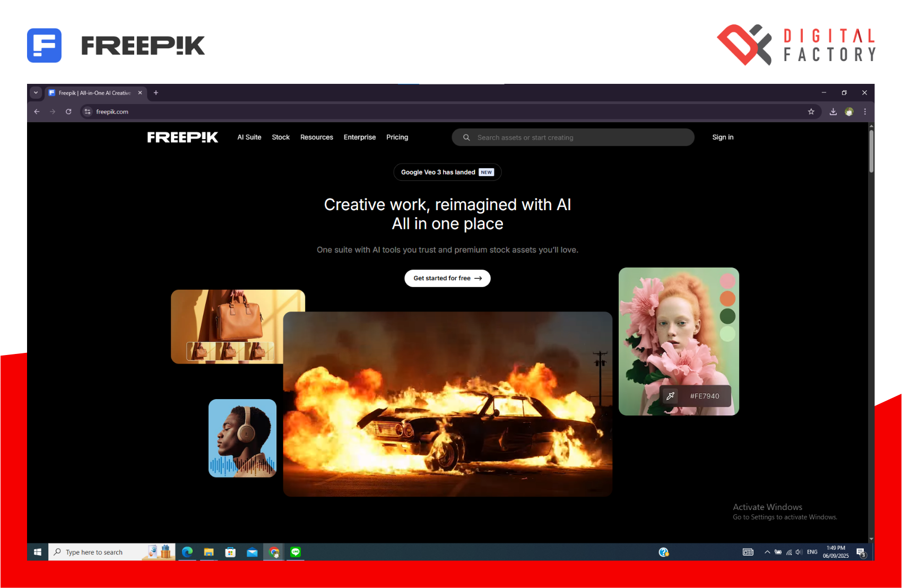Restore down the Chrome window
The width and height of the screenshot is (902, 588).
point(844,93)
